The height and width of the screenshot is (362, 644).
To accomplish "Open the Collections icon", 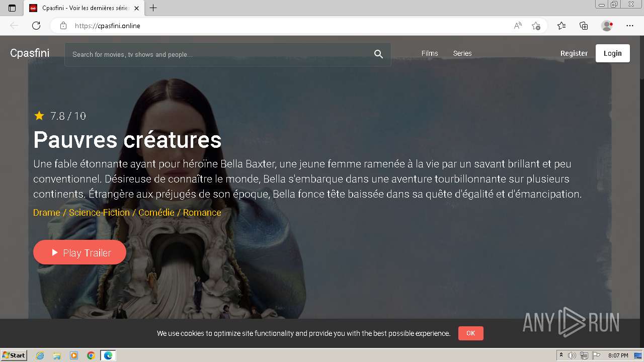I will point(584,26).
